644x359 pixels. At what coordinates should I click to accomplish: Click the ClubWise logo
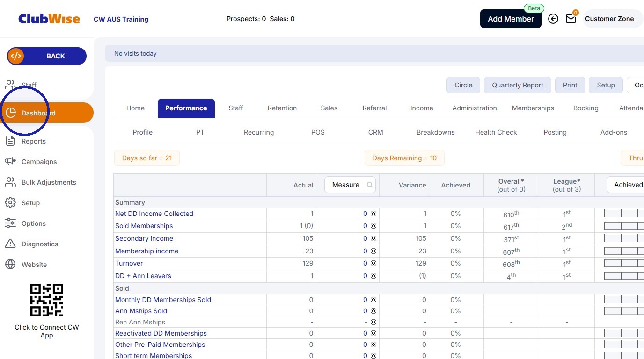pos(49,19)
